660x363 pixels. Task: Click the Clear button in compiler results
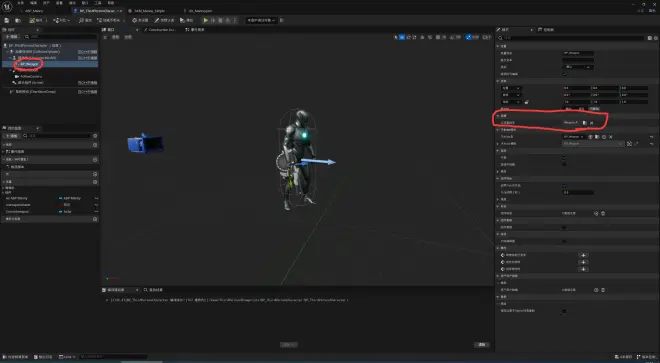tap(482, 344)
